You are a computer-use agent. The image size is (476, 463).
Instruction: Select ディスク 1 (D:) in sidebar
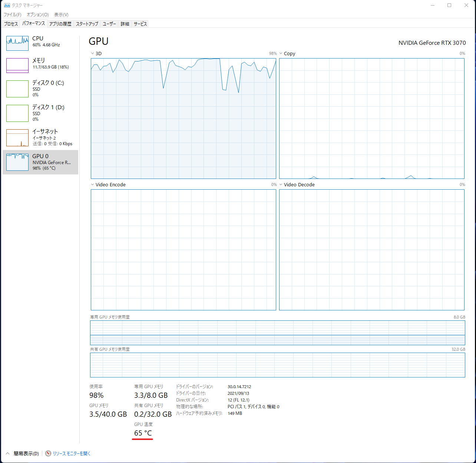[x=40, y=113]
